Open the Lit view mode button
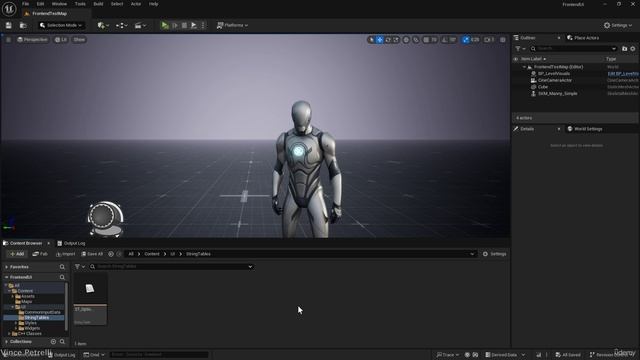640x360 pixels. [x=61, y=40]
